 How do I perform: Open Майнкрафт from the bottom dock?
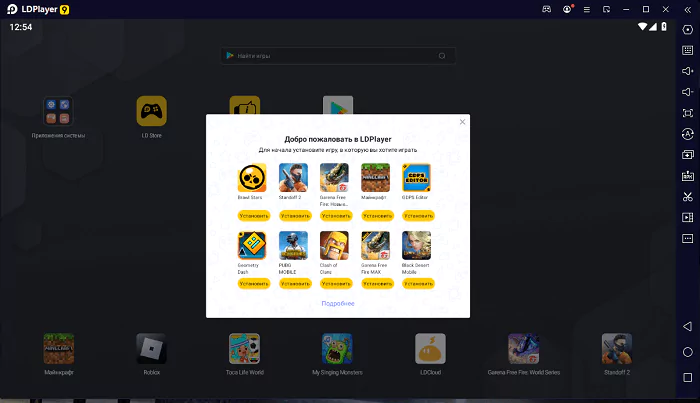tap(58, 349)
